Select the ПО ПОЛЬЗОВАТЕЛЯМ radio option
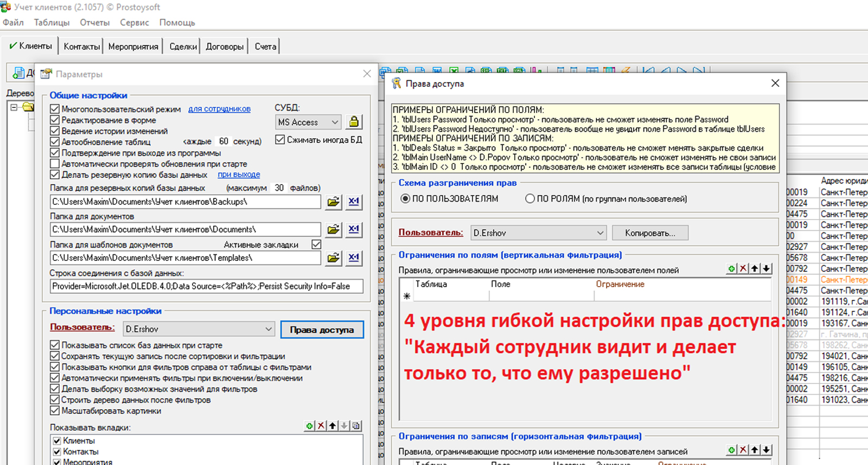 tap(405, 199)
